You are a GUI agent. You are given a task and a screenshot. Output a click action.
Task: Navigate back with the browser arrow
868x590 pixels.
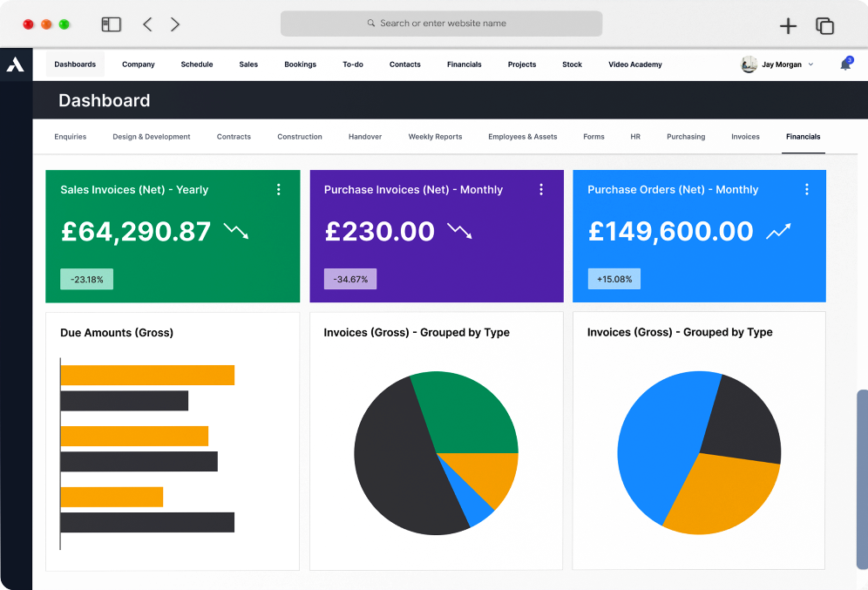point(147,24)
